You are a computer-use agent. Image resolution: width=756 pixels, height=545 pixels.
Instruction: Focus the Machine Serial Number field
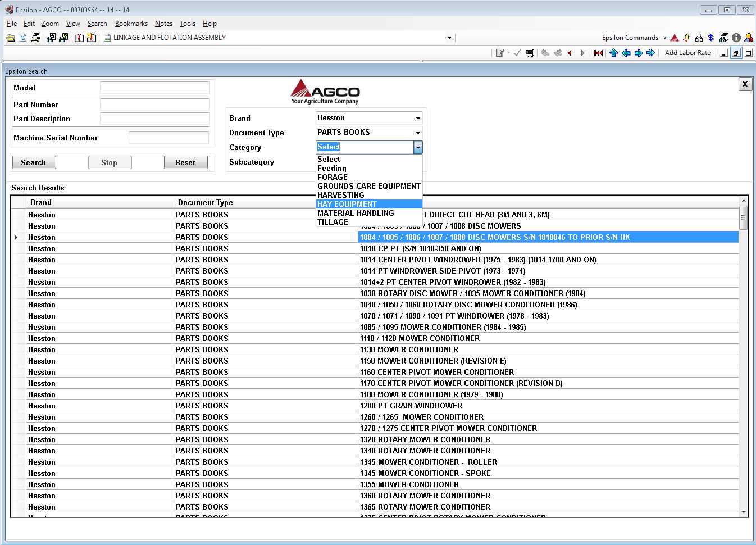[x=168, y=138]
